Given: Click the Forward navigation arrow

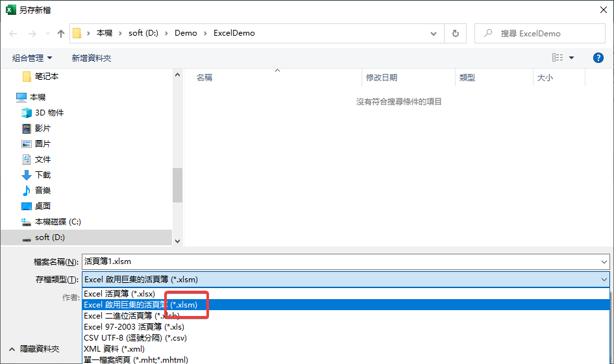Looking at the screenshot, I should [32, 34].
